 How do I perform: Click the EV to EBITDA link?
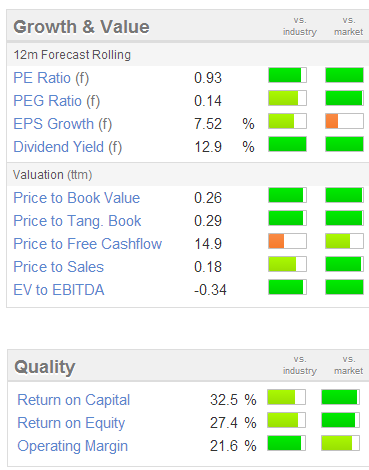59,290
